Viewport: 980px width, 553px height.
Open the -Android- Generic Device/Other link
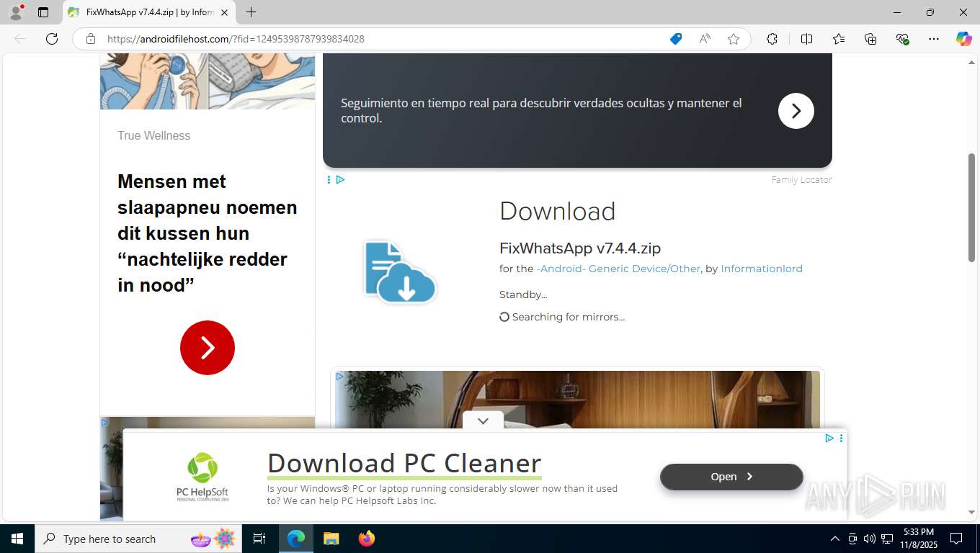618,269
